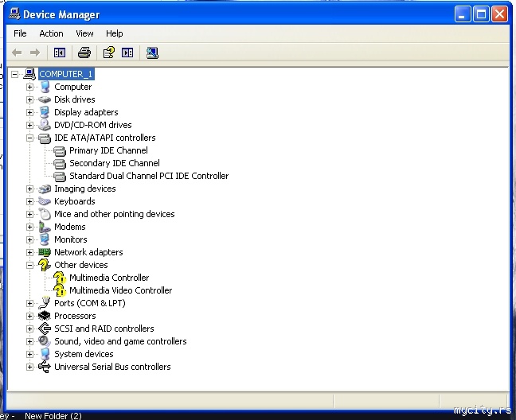Maximize the Device Manager window

click(481, 14)
